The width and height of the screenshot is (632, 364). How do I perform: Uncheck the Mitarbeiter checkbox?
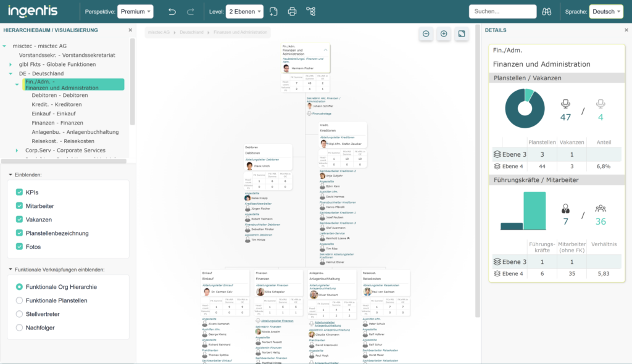tap(19, 205)
